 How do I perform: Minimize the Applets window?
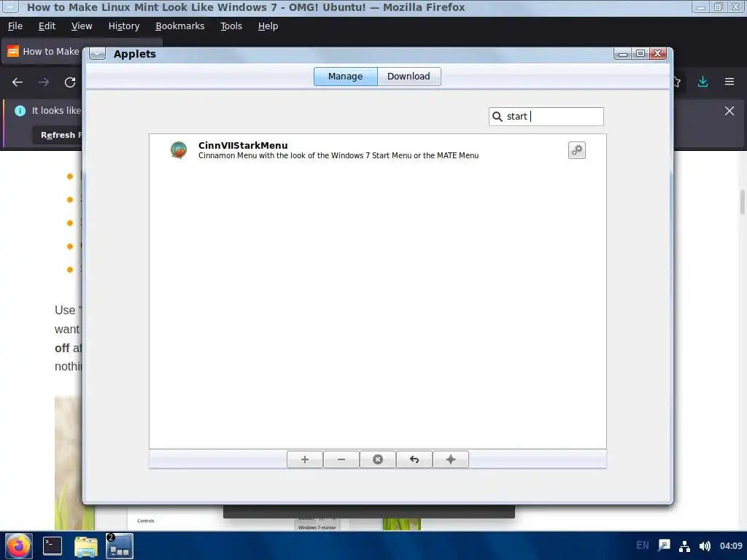pos(622,53)
